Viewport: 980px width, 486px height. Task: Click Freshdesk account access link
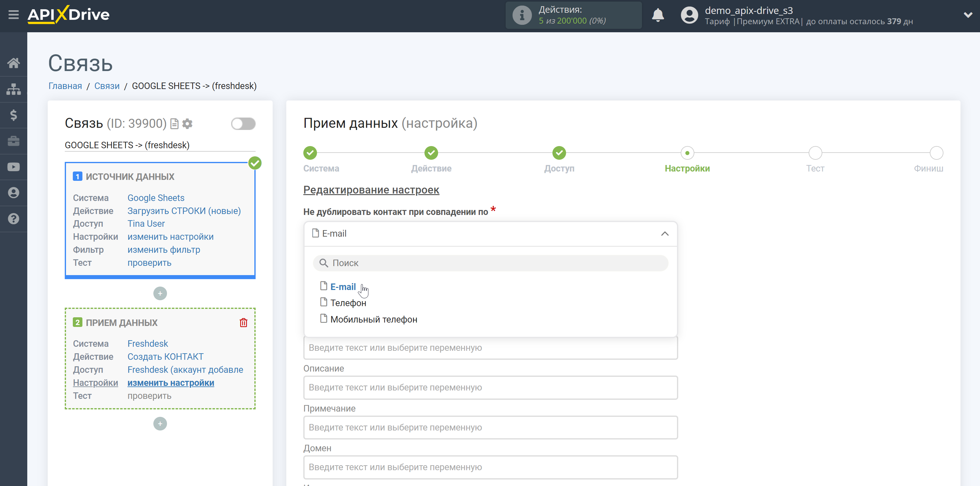click(185, 369)
